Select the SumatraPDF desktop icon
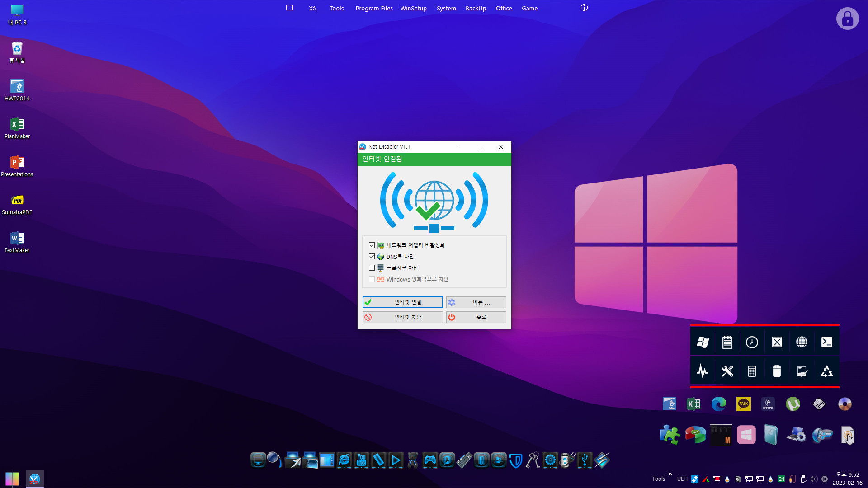Viewport: 868px width, 488px height. (x=17, y=204)
